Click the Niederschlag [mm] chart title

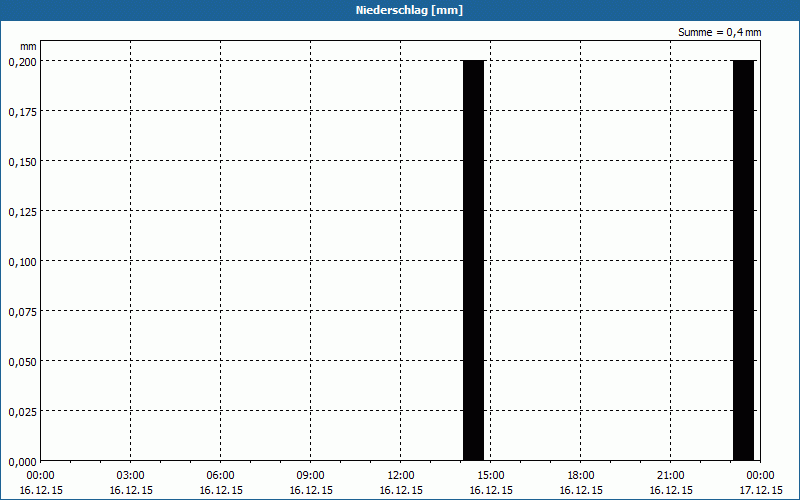tap(409, 10)
